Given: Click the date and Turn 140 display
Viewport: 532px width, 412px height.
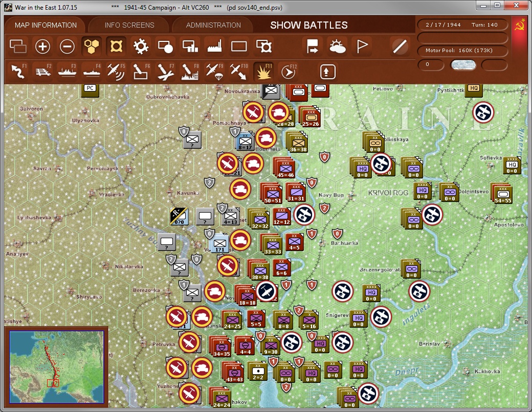Looking at the screenshot, I should tap(462, 24).
